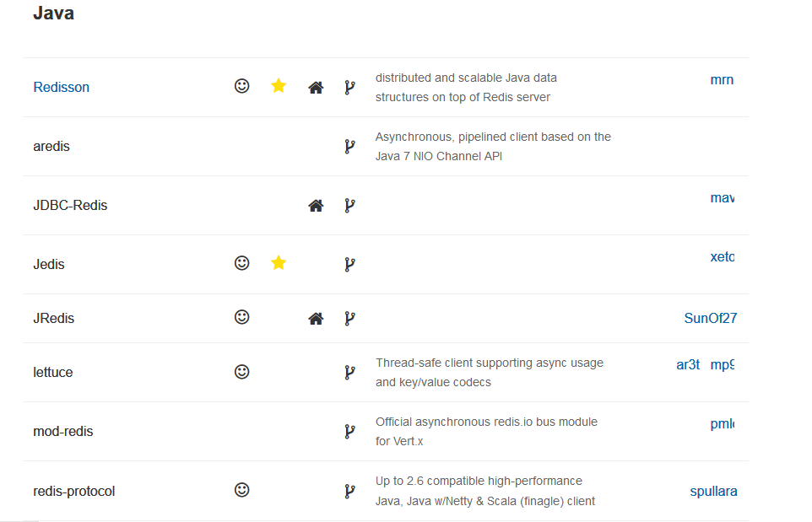Visit the JDBC-Redis homepage house icon
The width and height of the screenshot is (812, 522).
click(x=316, y=205)
